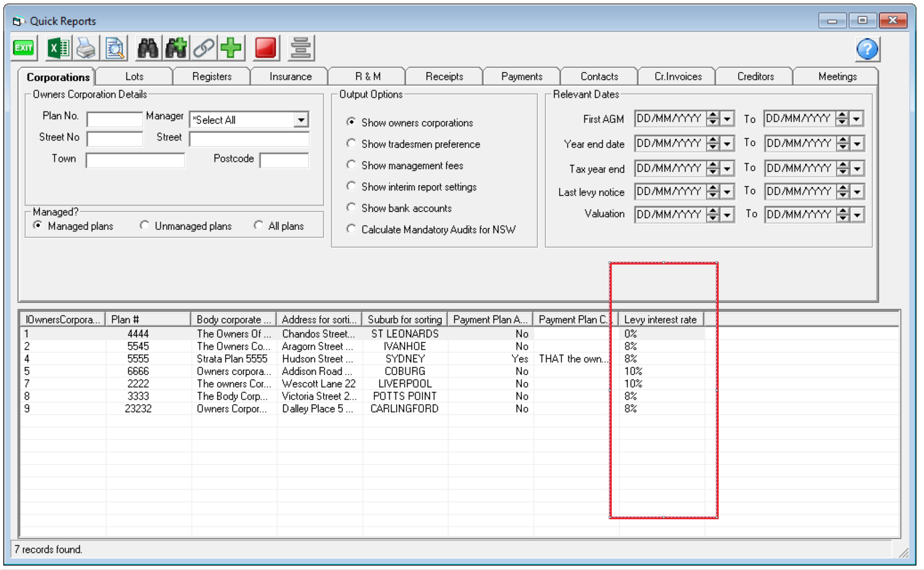Click First AGM start date spinner

coord(713,119)
